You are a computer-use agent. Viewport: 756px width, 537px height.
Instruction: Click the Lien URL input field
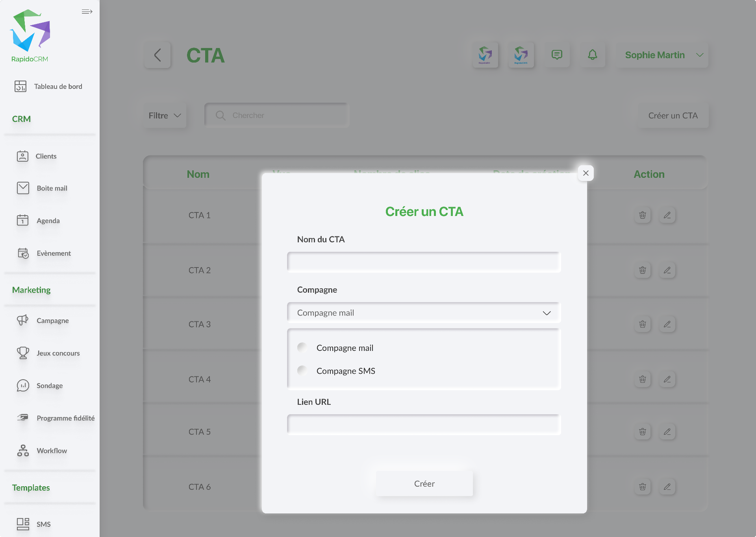pyautogui.click(x=424, y=424)
